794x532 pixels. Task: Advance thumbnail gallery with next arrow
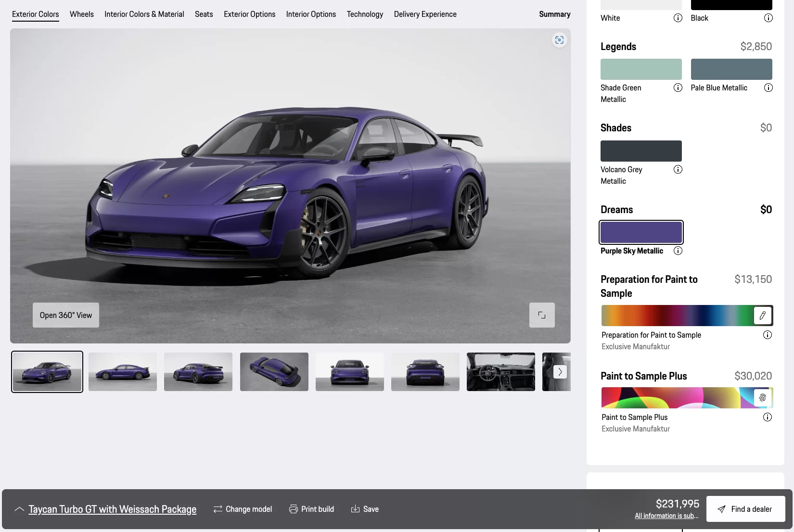click(560, 372)
